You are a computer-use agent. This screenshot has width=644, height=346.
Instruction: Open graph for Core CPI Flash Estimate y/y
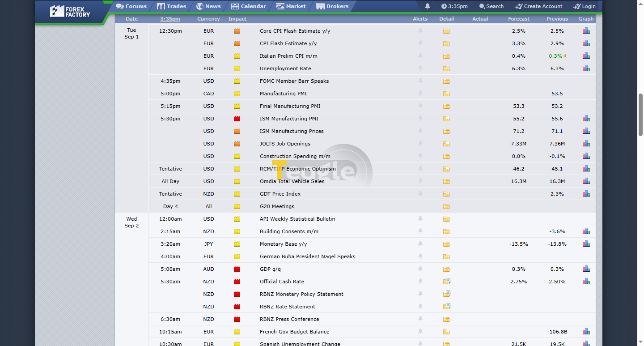(586, 31)
